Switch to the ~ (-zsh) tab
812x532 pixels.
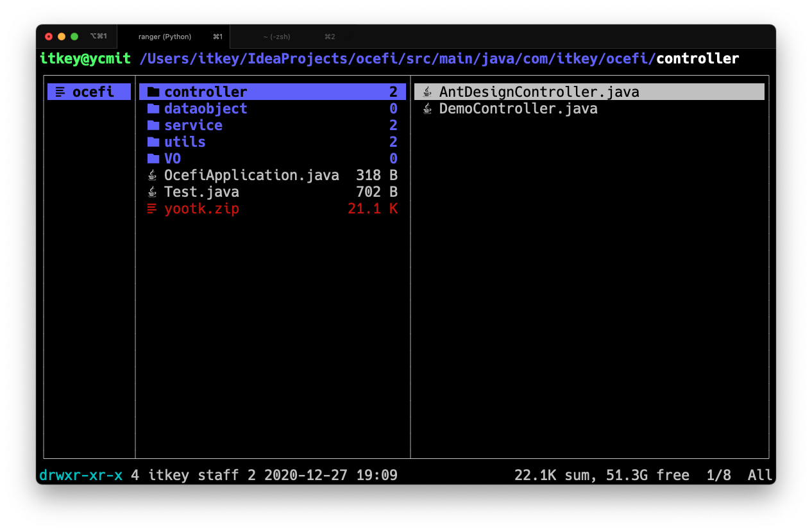276,37
